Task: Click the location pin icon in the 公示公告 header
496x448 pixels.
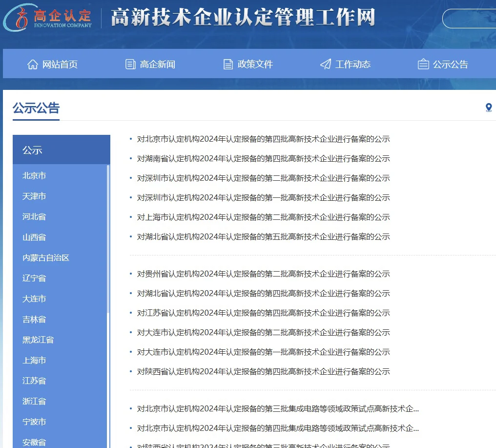Action: point(489,108)
